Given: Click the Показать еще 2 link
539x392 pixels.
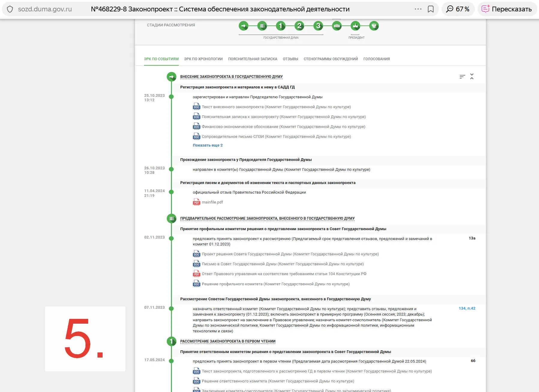Looking at the screenshot, I should pos(208,145).
